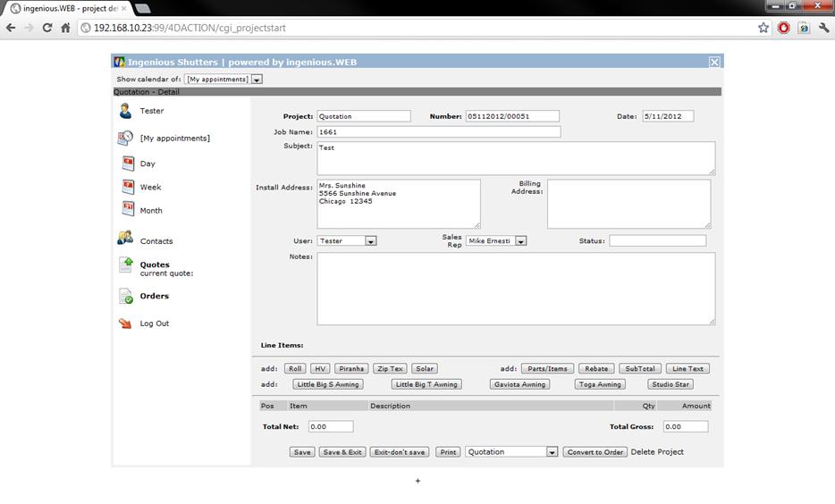Click the Log Out arrow icon
Image resolution: width=835 pixels, height=504 pixels.
(125, 323)
